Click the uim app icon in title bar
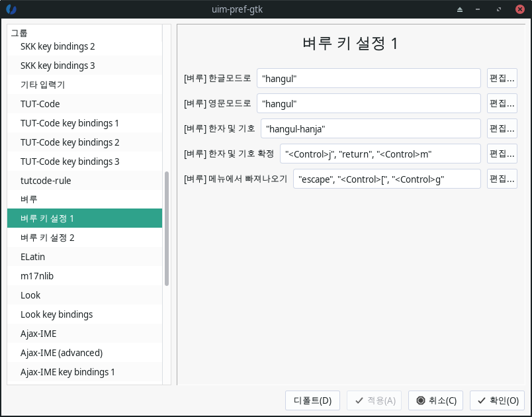 [11, 9]
